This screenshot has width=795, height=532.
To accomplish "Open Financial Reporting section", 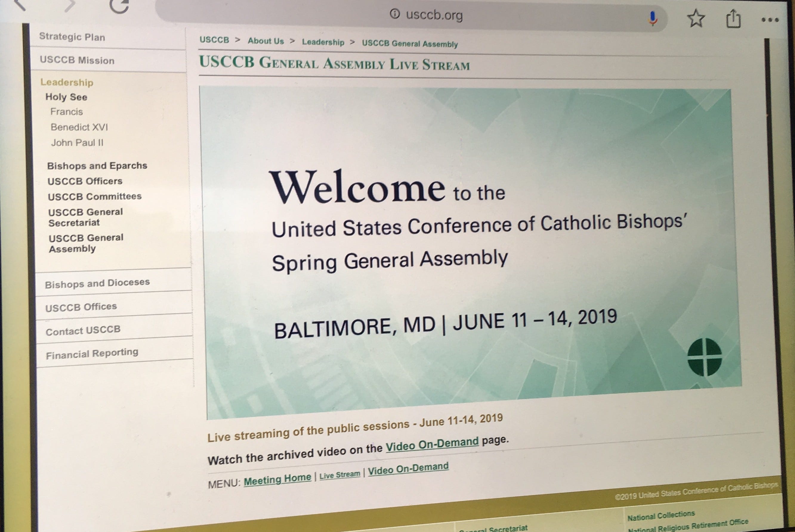I will [x=92, y=353].
